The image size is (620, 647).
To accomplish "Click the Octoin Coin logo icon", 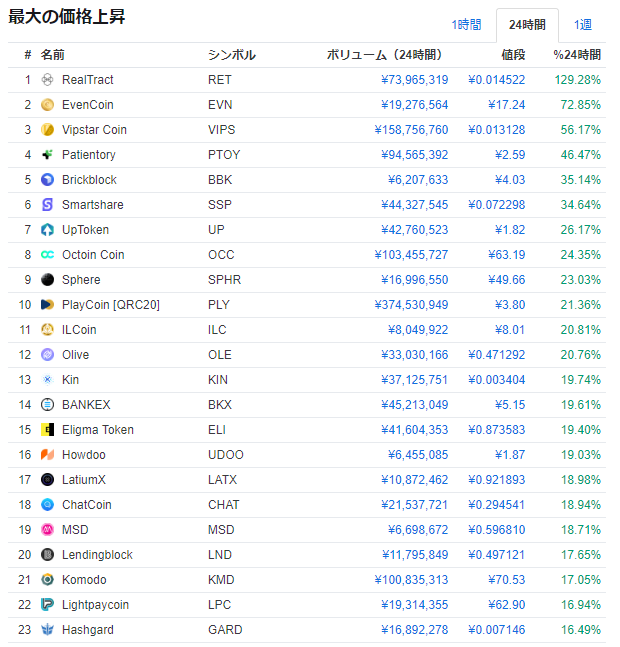I will click(47, 255).
